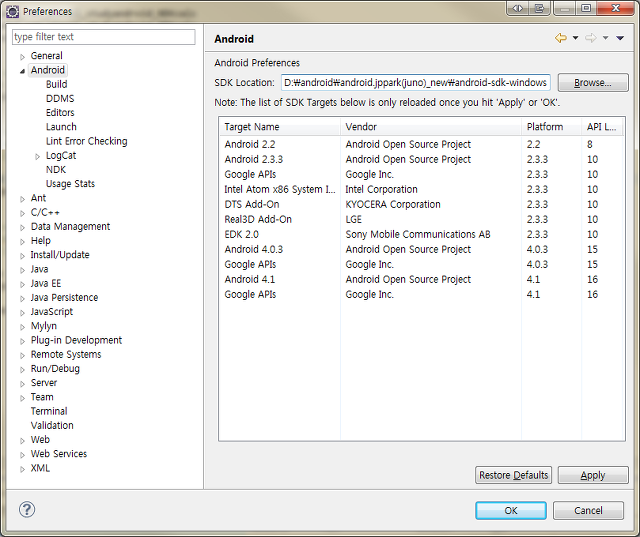The width and height of the screenshot is (640, 537).
Task: Select the DTS Add-On row
Action: coord(422,204)
